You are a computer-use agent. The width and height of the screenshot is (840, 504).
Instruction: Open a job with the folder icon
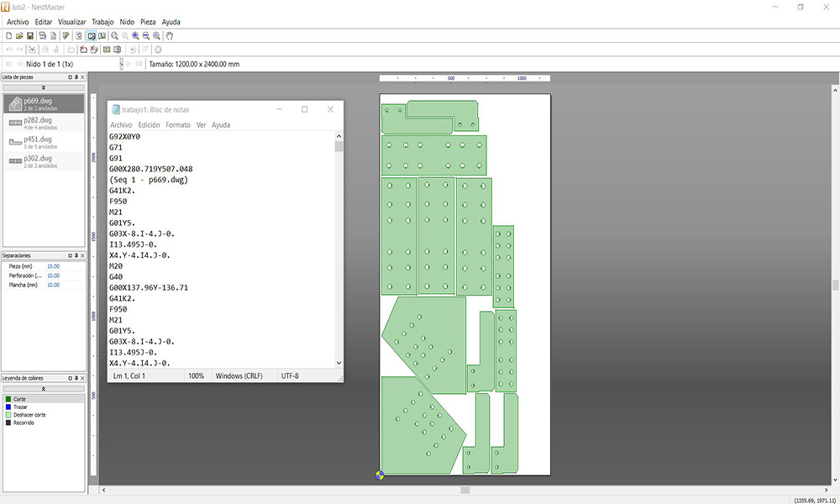19,36
